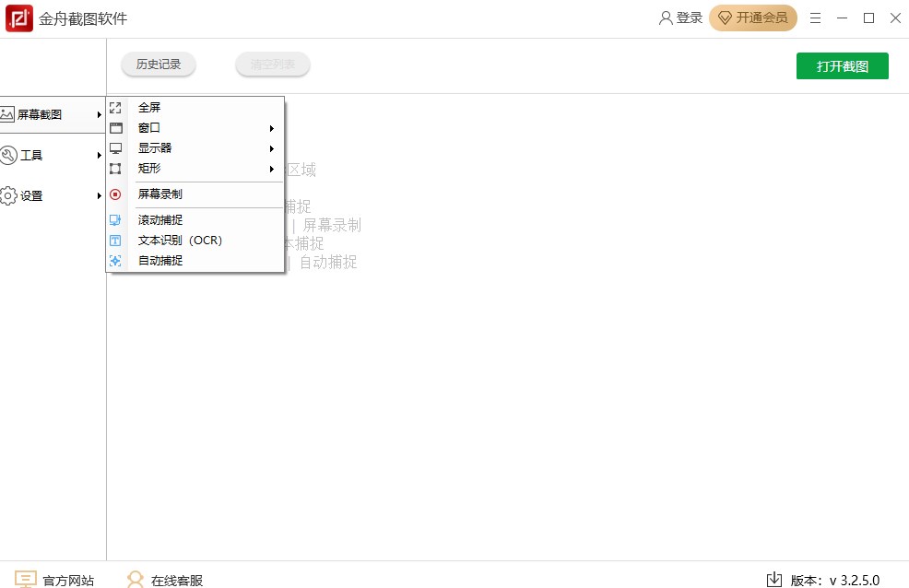
Task: Expand the 工具 sidebar arrow
Action: click(99, 156)
